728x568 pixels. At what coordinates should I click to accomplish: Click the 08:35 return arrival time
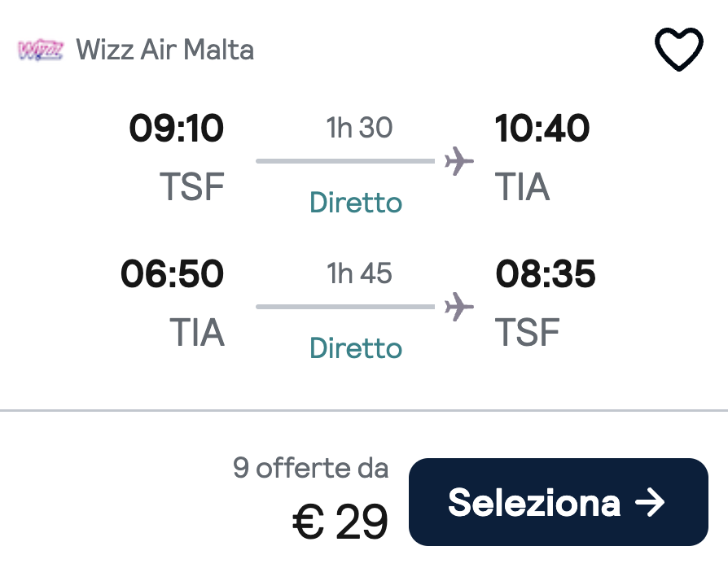(546, 273)
